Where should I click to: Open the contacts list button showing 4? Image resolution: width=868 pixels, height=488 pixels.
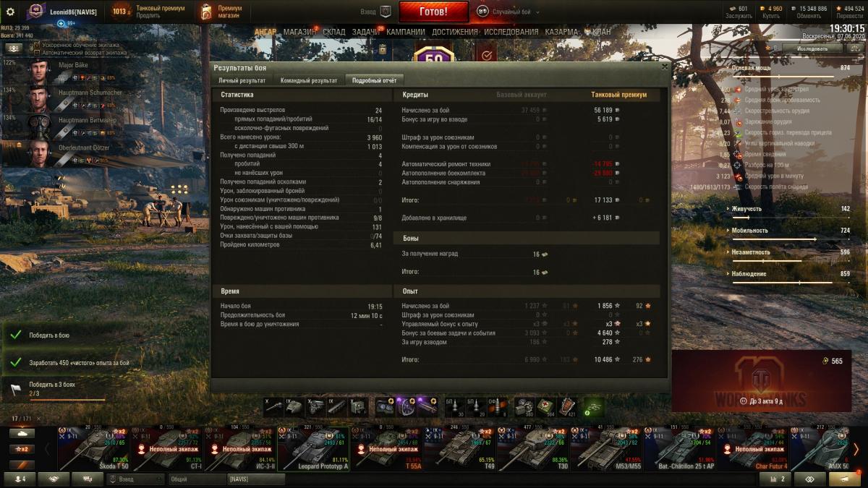coord(20,479)
